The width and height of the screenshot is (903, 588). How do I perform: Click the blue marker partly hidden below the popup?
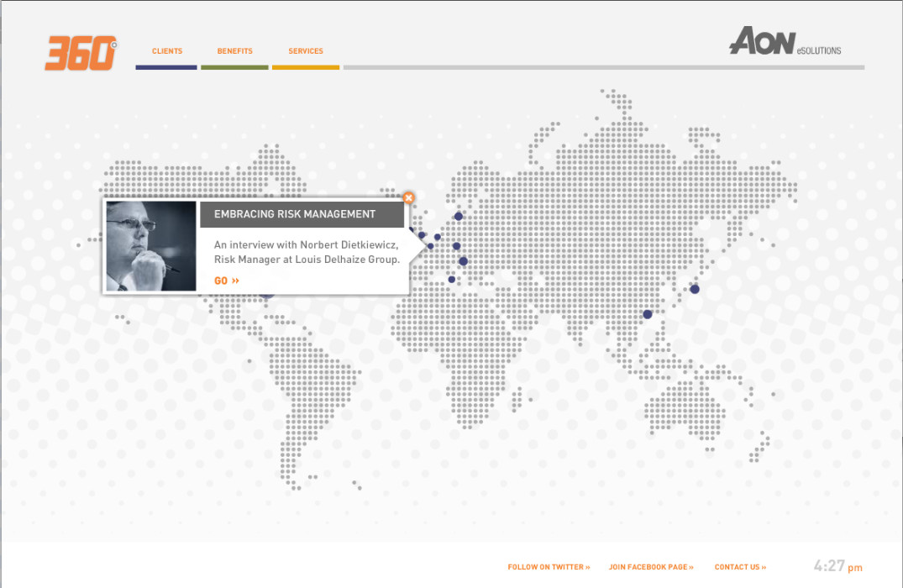click(267, 296)
